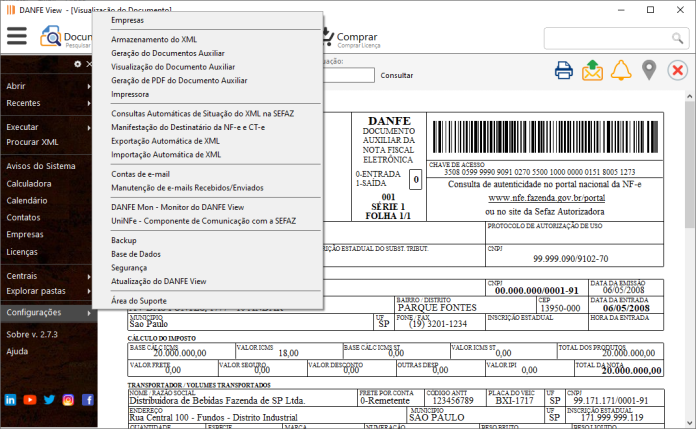Open the bell notification icon
The image size is (696, 429).
(x=621, y=70)
